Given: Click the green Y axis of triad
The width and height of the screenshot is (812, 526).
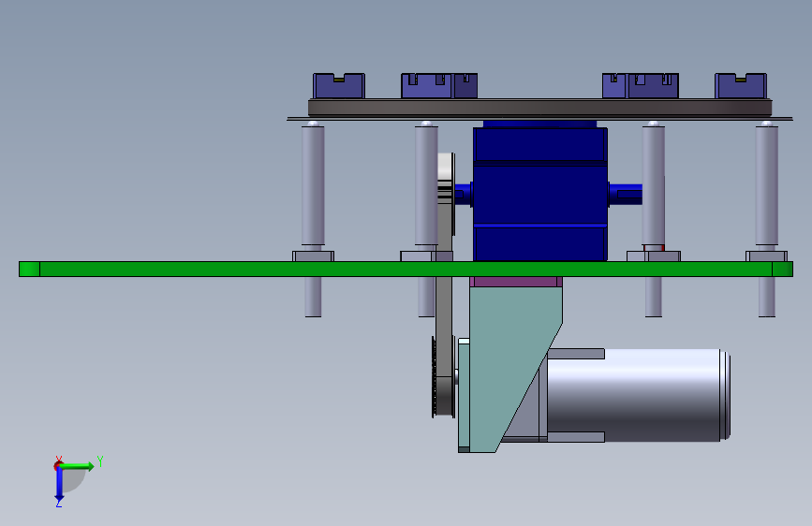Looking at the screenshot, I should (78, 466).
